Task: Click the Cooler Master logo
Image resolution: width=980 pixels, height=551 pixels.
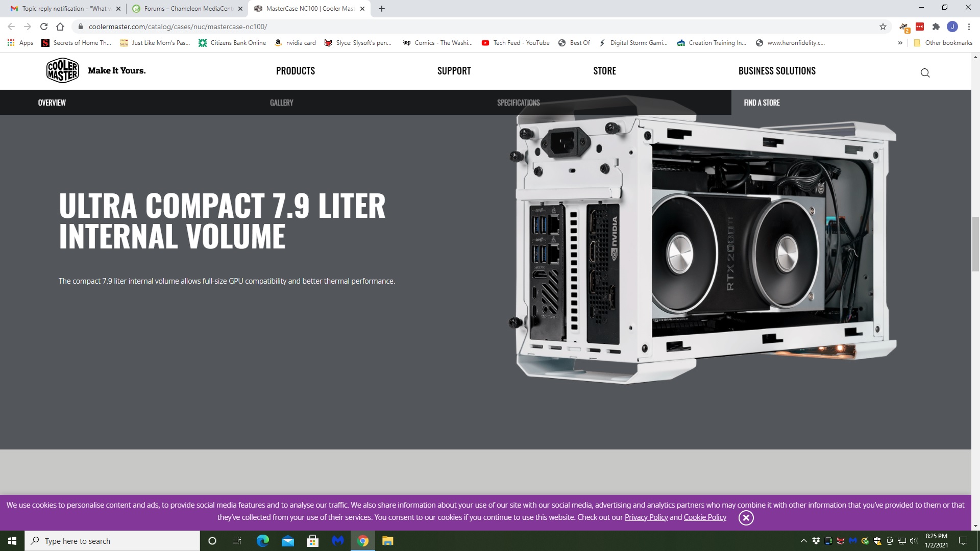Action: point(63,70)
